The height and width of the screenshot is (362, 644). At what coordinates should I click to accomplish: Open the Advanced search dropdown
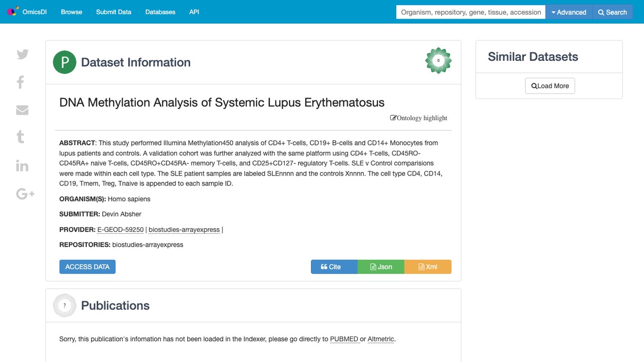pyautogui.click(x=569, y=12)
